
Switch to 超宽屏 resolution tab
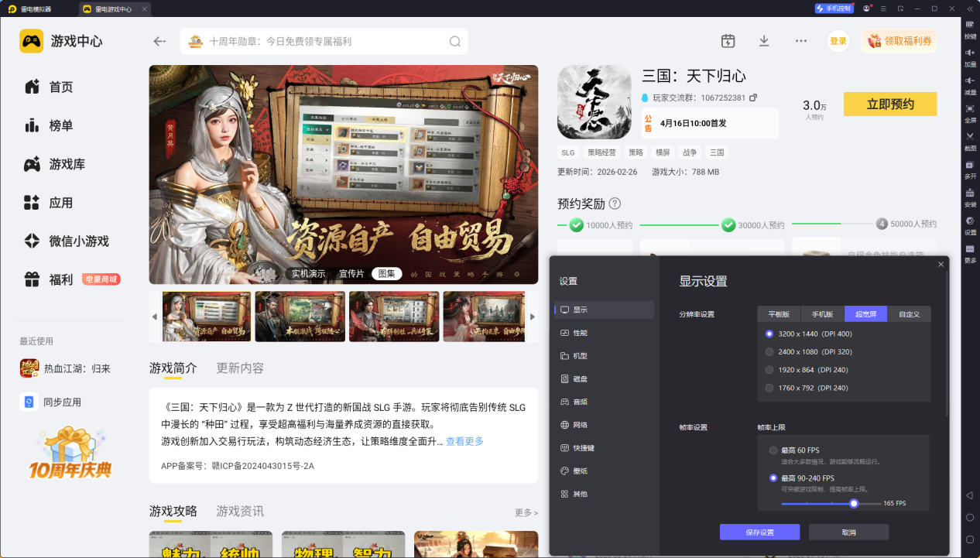tap(865, 314)
